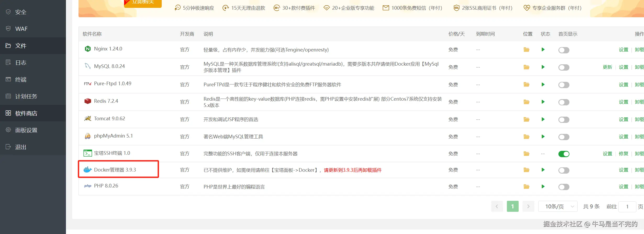This screenshot has height=234, width=644.
Task: Open WAF in the sidebar
Action: click(33, 29)
